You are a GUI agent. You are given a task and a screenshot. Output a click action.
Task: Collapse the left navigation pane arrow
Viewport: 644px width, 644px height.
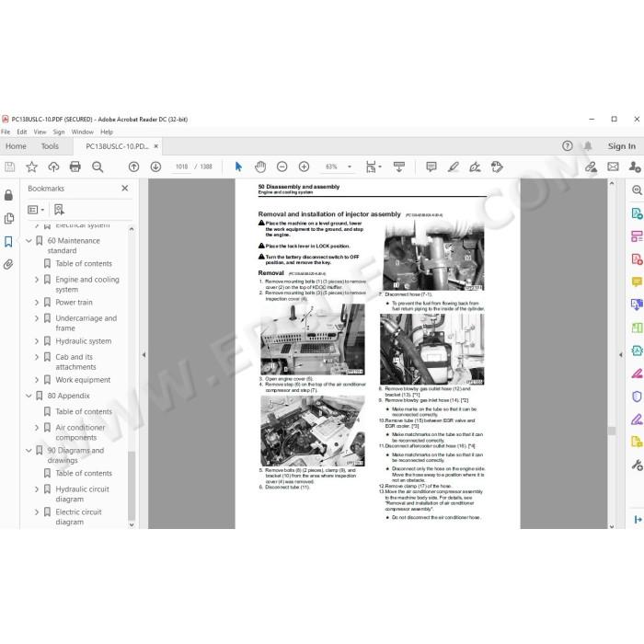(144, 354)
